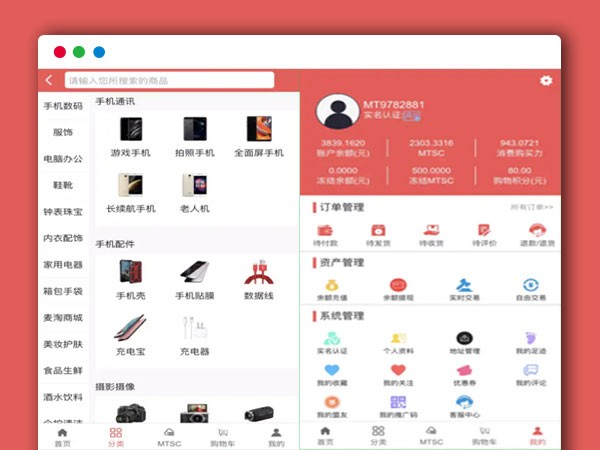Select 家用电器 in the category sidebar
This screenshot has width=600, height=450.
[63, 265]
